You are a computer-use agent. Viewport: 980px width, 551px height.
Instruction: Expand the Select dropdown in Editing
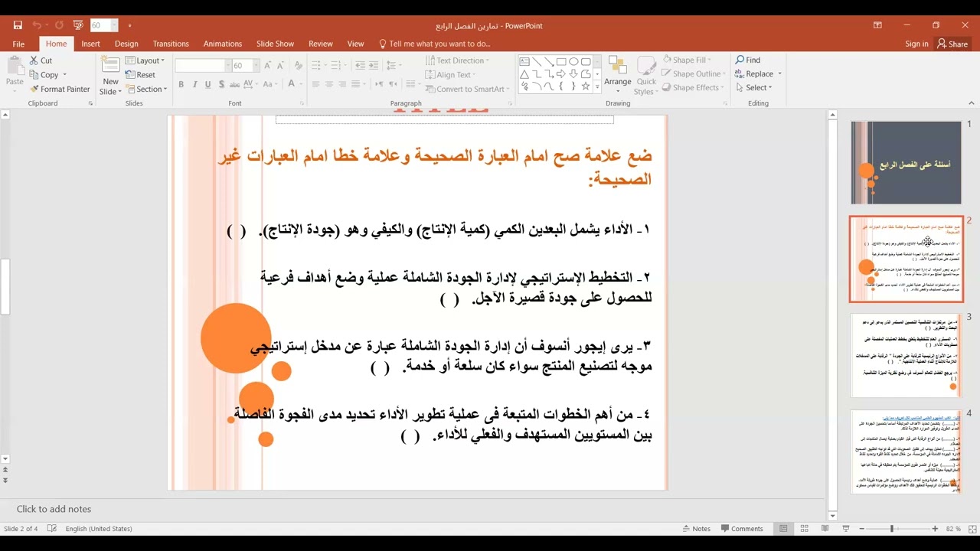pos(753,87)
